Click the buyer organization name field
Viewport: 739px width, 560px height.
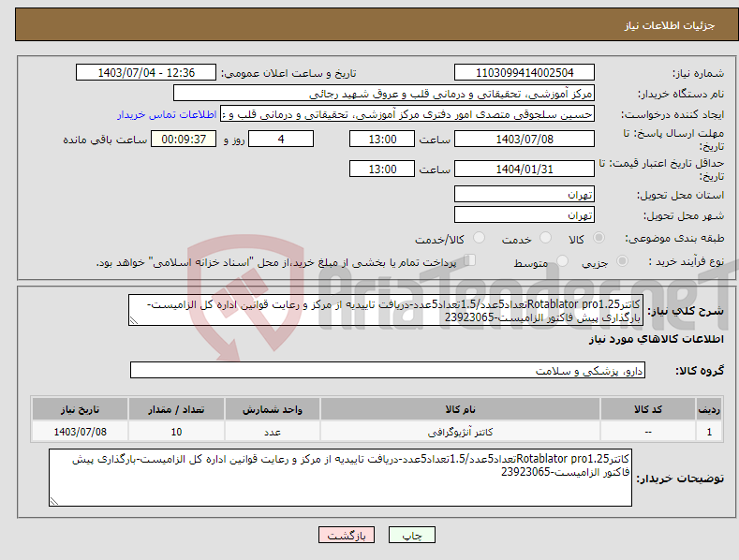click(x=384, y=93)
